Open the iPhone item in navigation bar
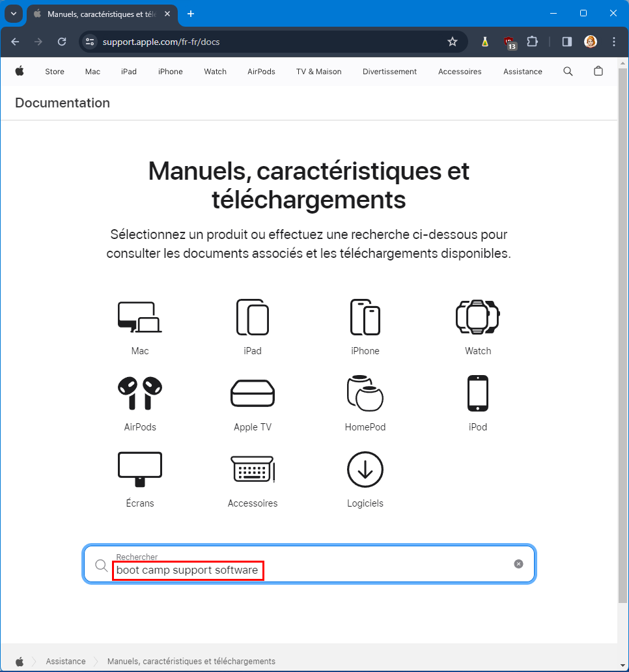 (x=170, y=72)
